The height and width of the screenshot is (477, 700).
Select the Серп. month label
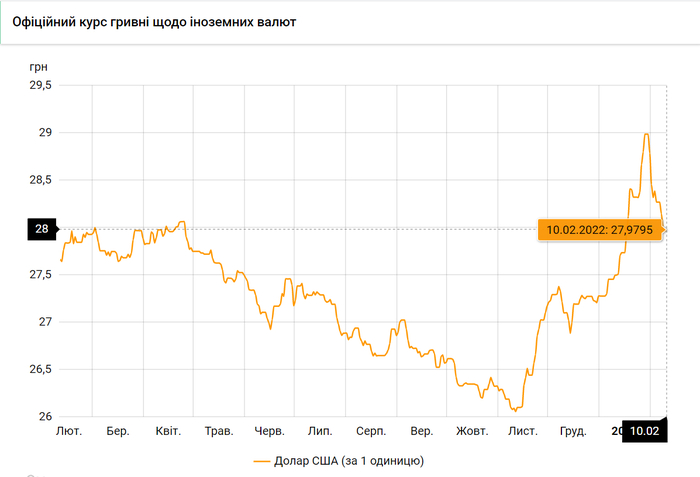pyautogui.click(x=371, y=431)
